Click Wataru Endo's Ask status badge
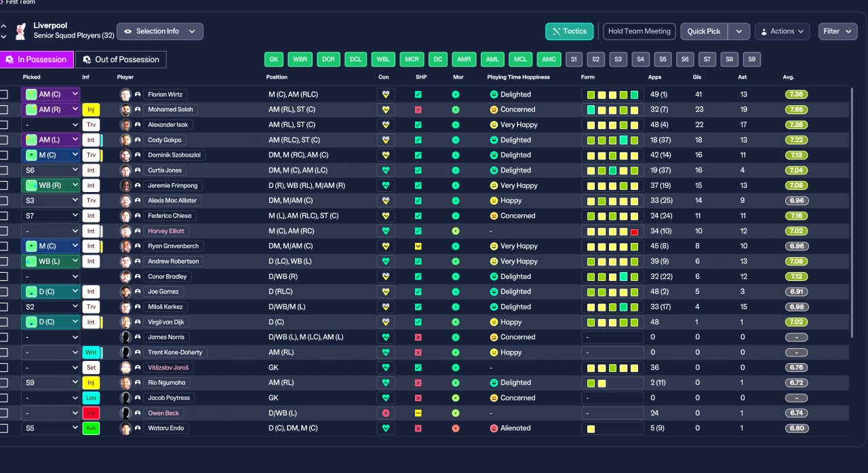Image resolution: width=868 pixels, height=473 pixels. [x=91, y=428]
